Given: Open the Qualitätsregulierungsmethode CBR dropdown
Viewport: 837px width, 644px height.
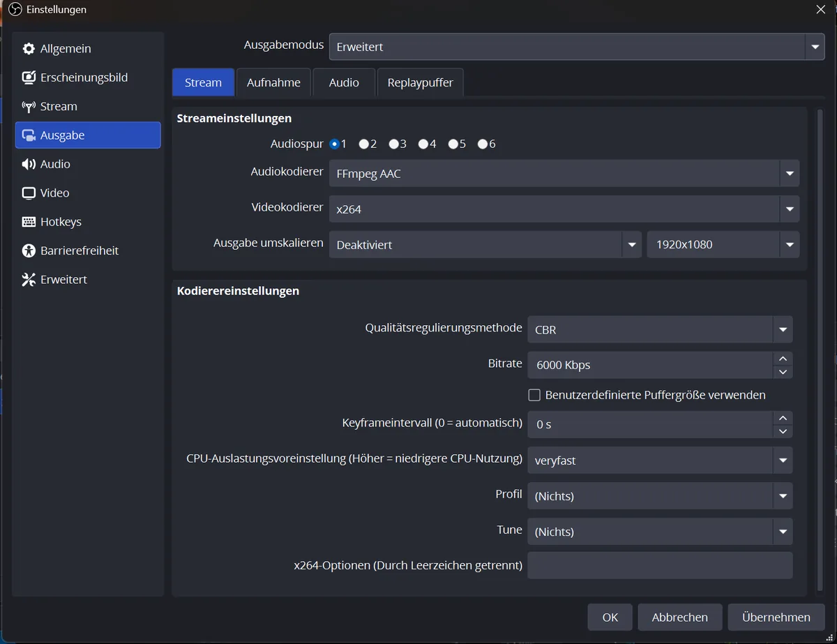Looking at the screenshot, I should coord(660,329).
